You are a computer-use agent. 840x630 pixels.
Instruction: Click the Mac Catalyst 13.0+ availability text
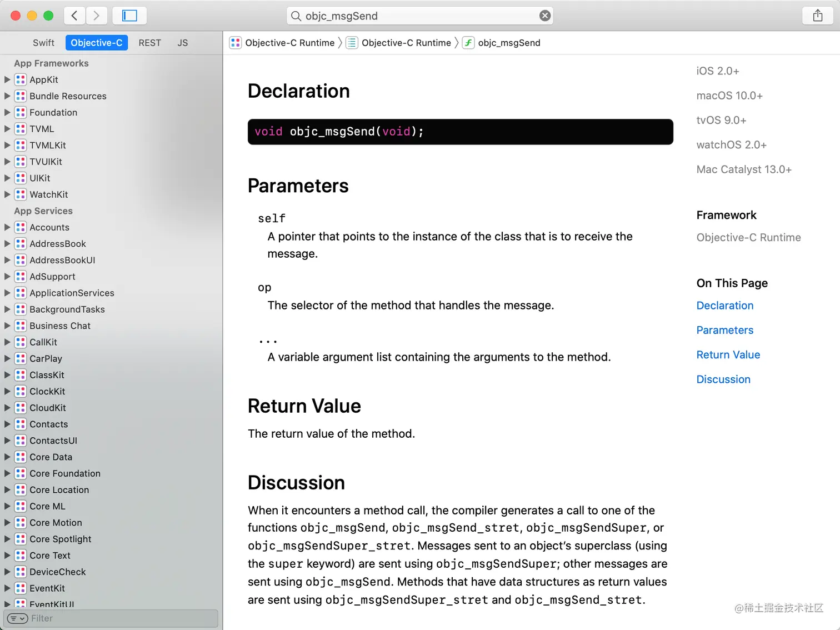click(x=744, y=169)
